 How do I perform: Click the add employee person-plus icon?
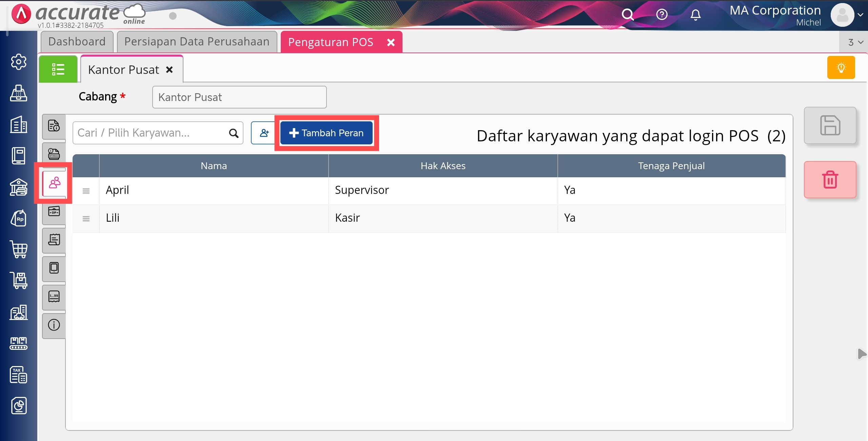(x=263, y=133)
